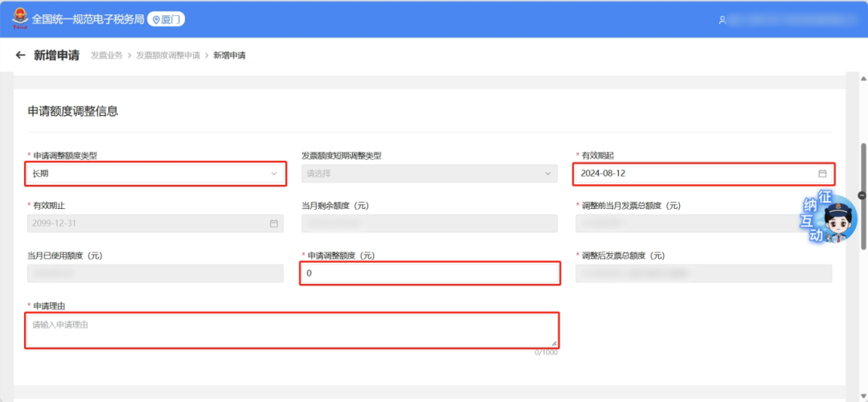Click the 申请理由 text area

tap(292, 330)
